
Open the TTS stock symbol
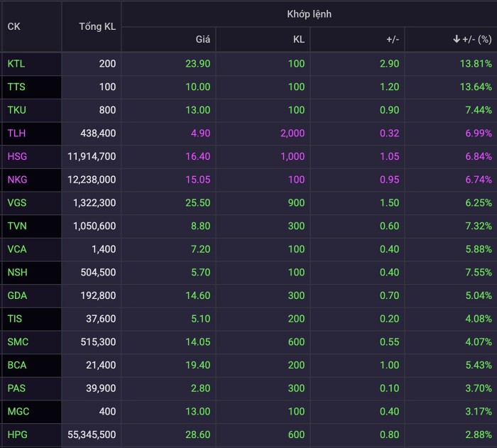(16, 87)
